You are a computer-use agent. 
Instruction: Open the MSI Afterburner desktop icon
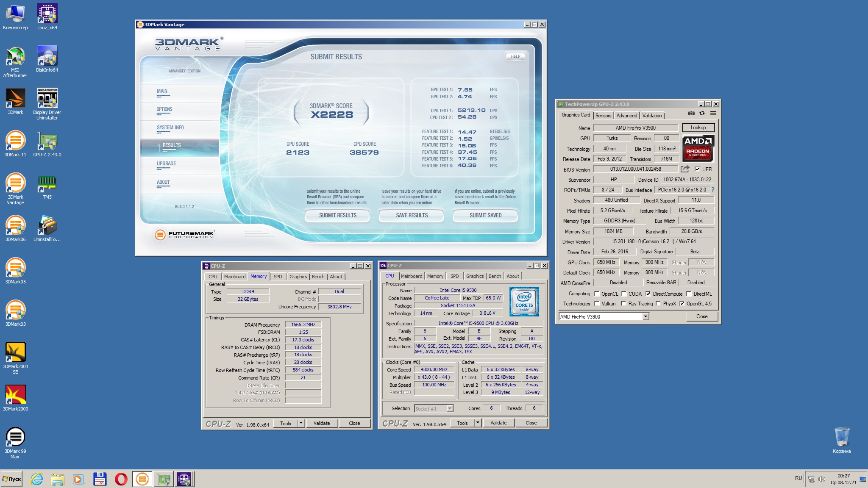pyautogui.click(x=15, y=62)
